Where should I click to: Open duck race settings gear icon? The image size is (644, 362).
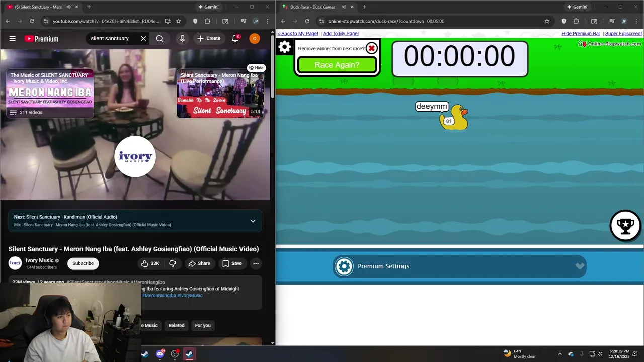point(285,47)
